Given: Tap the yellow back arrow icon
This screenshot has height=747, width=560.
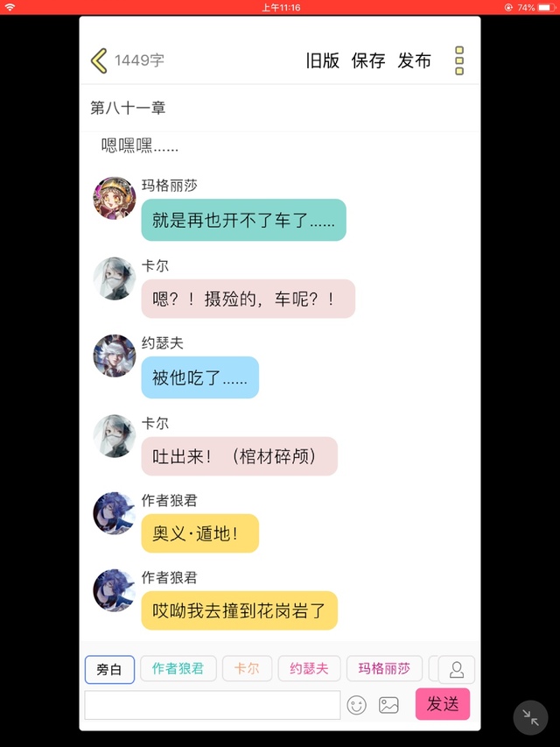Looking at the screenshot, I should point(99,60).
